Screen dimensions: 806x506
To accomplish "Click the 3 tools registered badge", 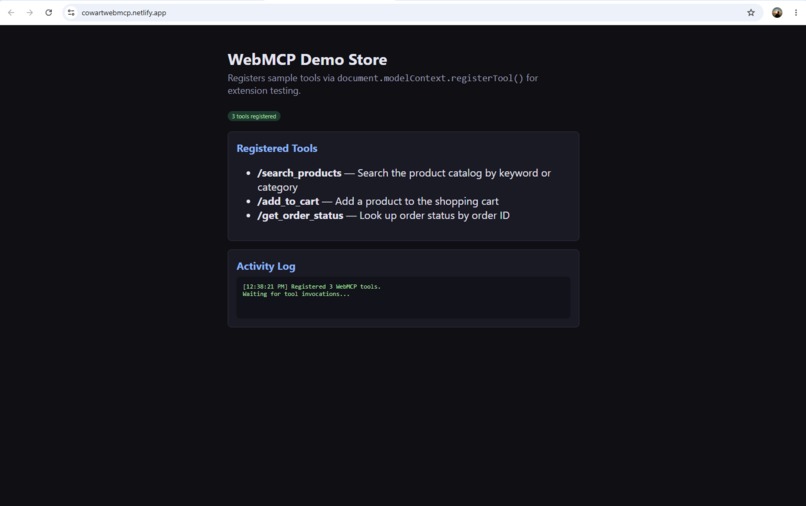I will tap(254, 116).
